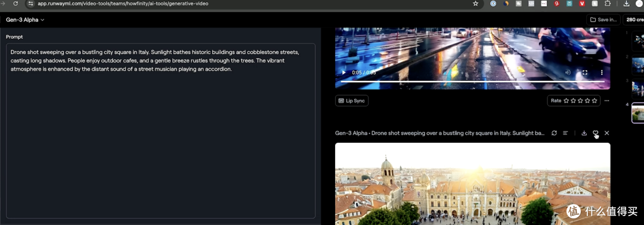Show prompt details lines icon
The width and height of the screenshot is (644, 225).
tap(565, 133)
